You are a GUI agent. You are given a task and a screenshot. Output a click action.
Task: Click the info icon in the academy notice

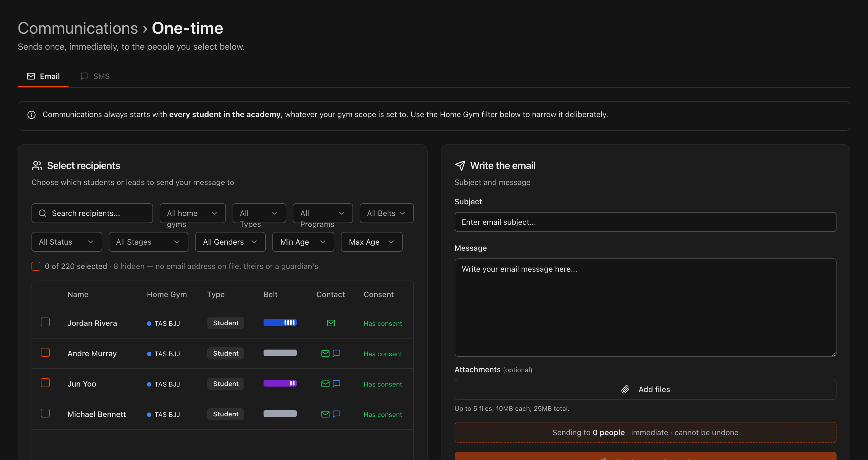(x=31, y=115)
